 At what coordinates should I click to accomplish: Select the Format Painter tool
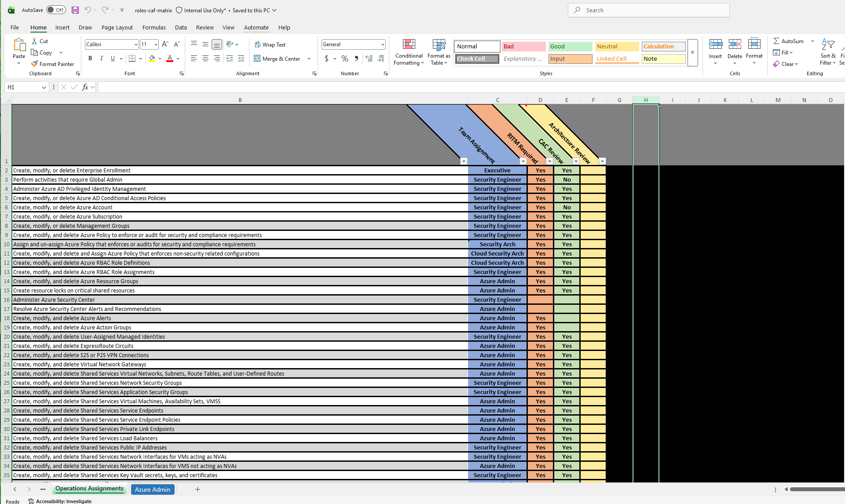[x=52, y=63]
